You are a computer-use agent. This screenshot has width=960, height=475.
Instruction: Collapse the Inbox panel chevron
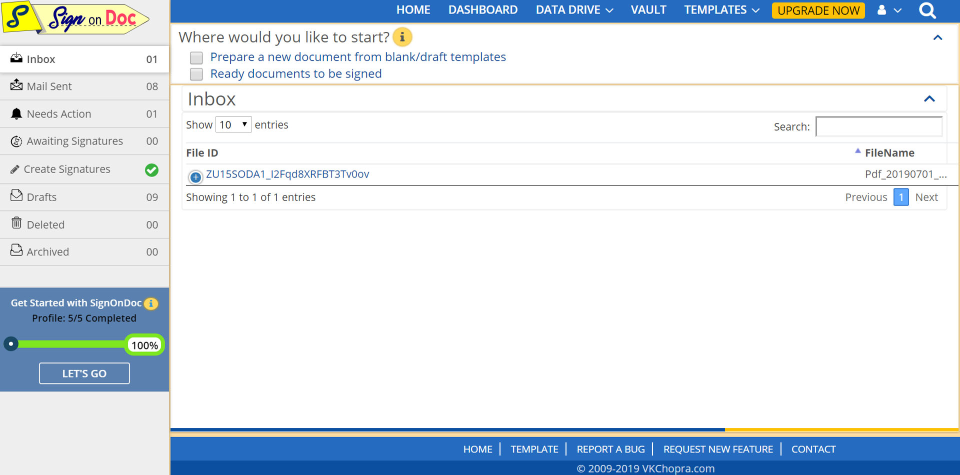click(x=929, y=99)
